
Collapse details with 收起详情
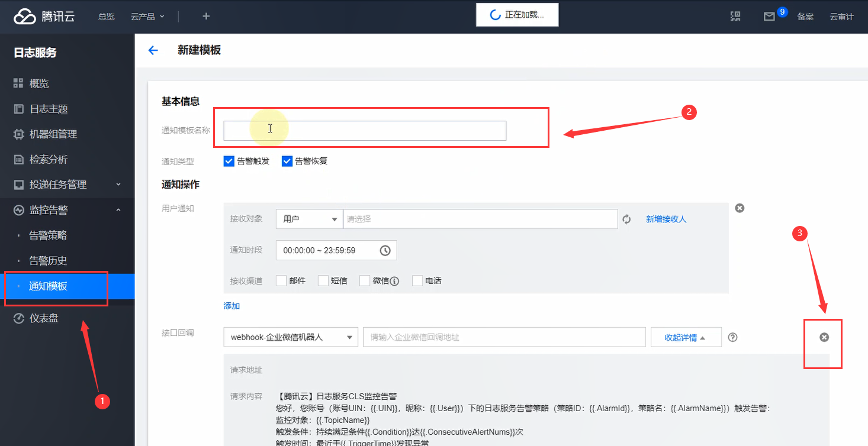(686, 337)
